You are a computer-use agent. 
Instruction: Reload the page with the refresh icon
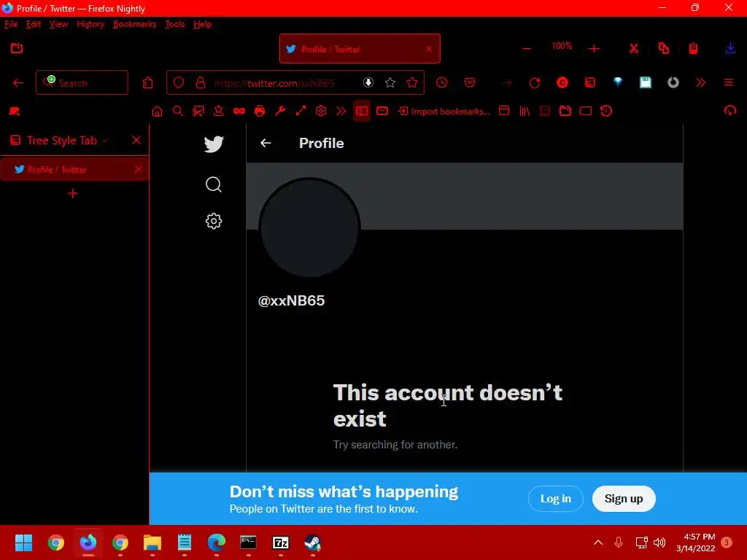[x=535, y=83]
